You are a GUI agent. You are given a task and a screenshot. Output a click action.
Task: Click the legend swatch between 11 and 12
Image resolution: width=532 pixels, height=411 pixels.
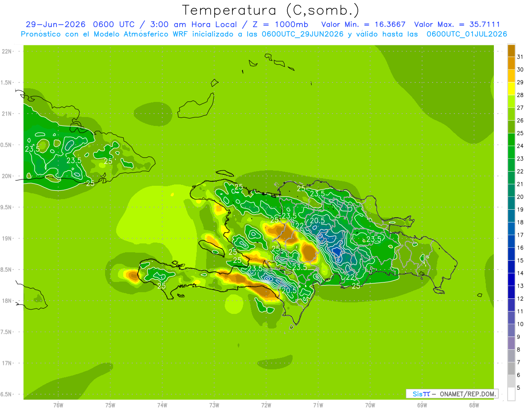[511, 305]
